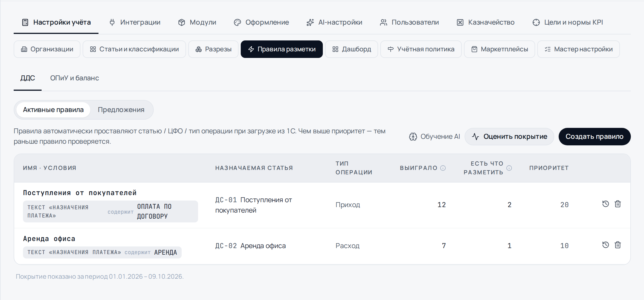644x300 pixels.
Task: Open history icon for Аренда офиса rule
Action: (x=605, y=245)
